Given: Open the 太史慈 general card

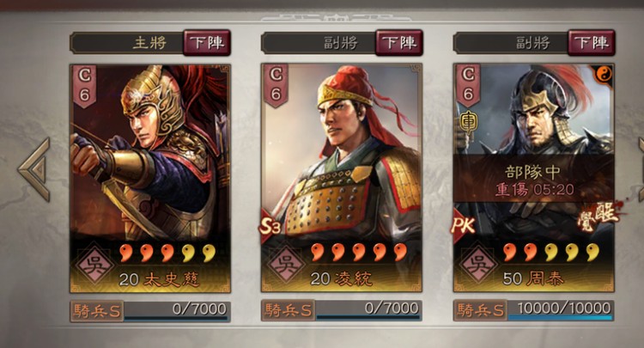Looking at the screenshot, I should coord(150,178).
